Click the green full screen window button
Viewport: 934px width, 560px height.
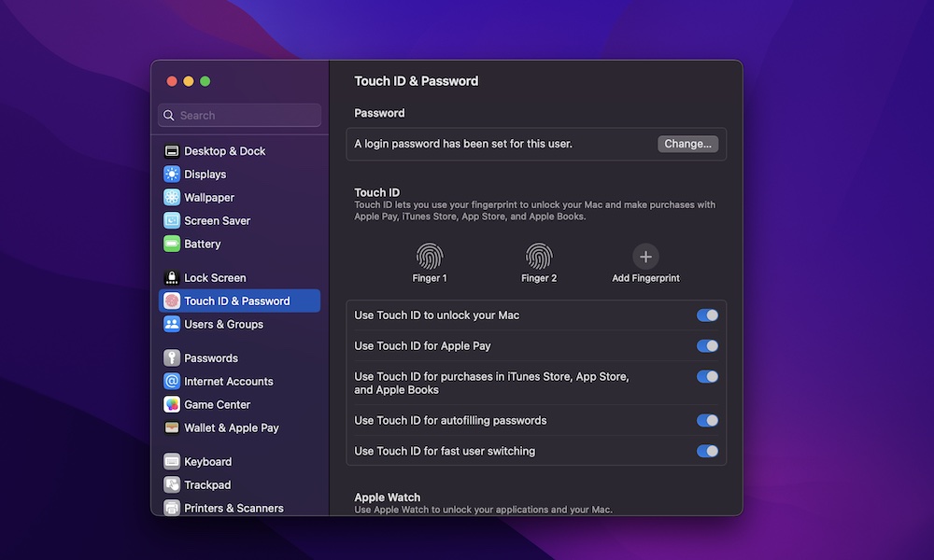pos(205,81)
